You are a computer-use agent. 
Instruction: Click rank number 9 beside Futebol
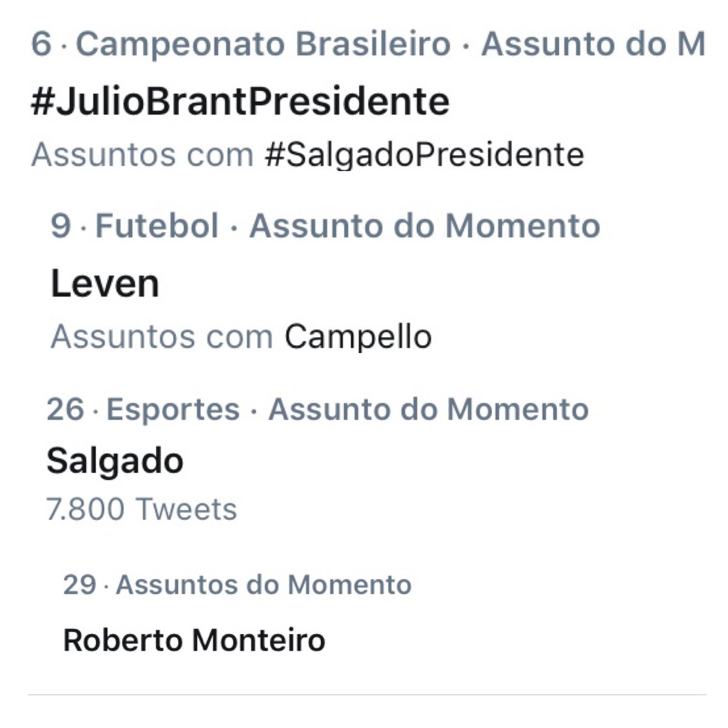click(x=61, y=226)
